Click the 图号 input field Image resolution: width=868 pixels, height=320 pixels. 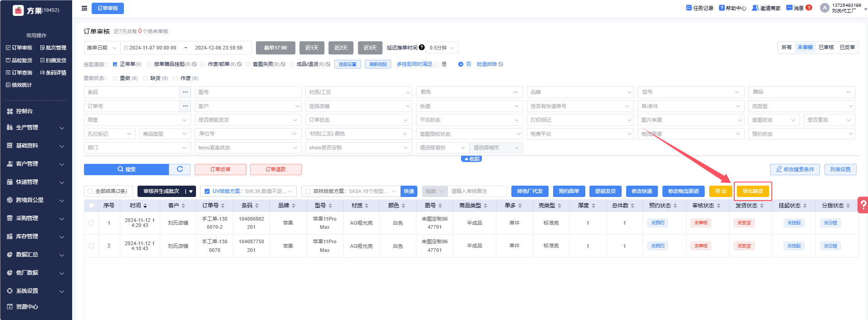click(248, 92)
